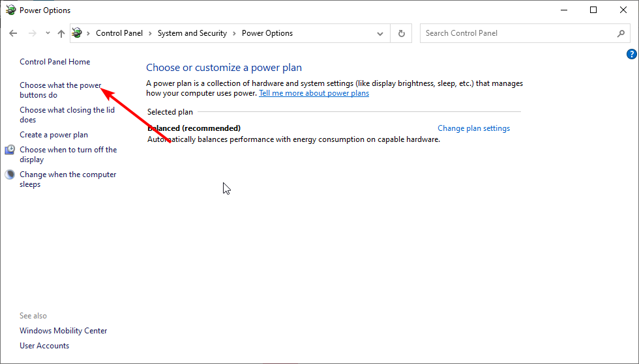
Task: Click the refresh address bar button
Action: [402, 33]
